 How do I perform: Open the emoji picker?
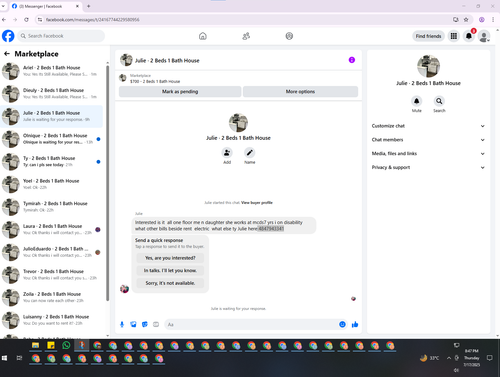pyautogui.click(x=342, y=324)
